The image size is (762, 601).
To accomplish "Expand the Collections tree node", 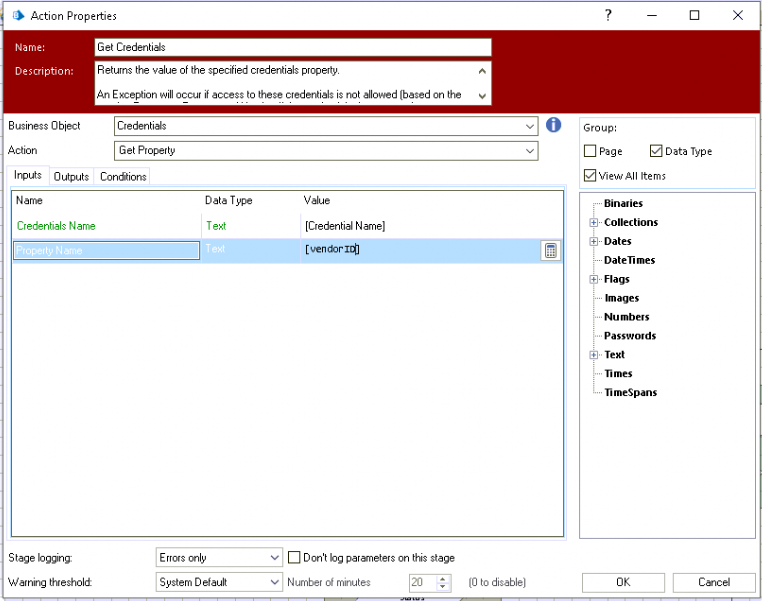I will 594,223.
